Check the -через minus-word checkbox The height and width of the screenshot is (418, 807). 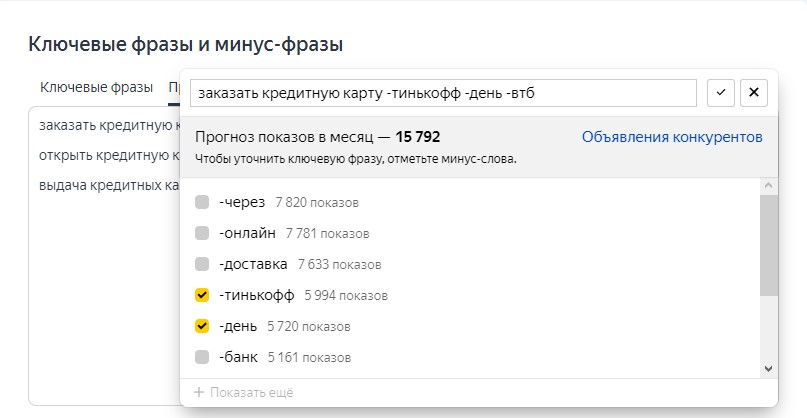pos(202,203)
